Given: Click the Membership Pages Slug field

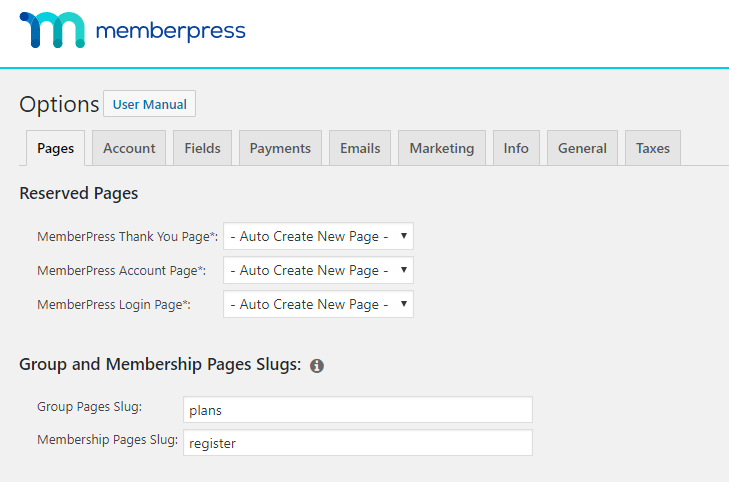Looking at the screenshot, I should tap(358, 442).
